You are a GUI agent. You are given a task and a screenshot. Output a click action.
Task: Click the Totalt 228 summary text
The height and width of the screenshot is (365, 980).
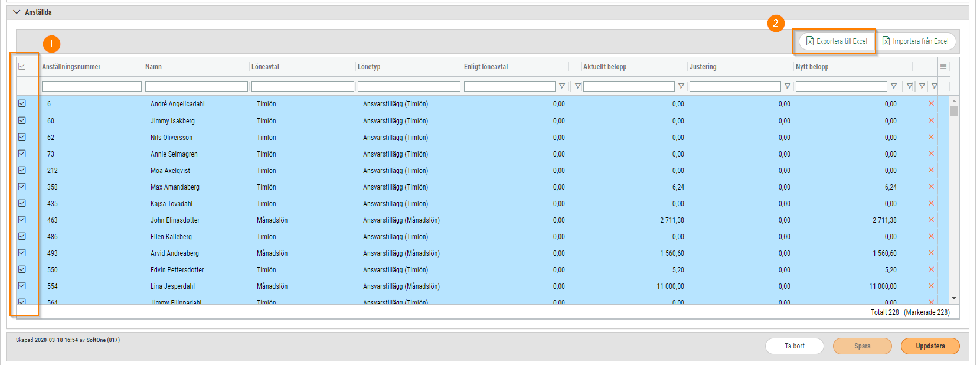884,312
